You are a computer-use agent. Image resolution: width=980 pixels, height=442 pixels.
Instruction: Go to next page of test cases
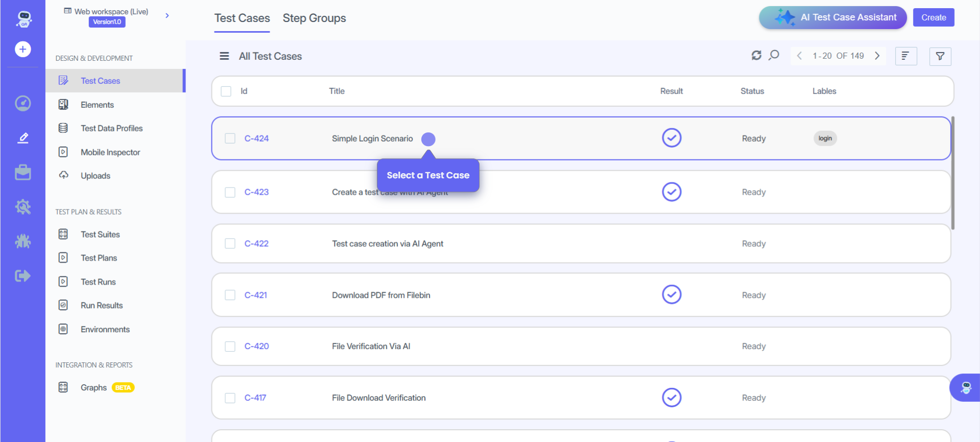pyautogui.click(x=877, y=56)
